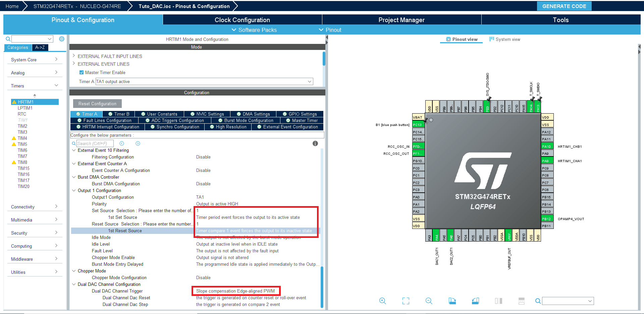Click the Mode panel vertical scrollbar
Viewport: 644px width, 314px height.
[x=324, y=59]
